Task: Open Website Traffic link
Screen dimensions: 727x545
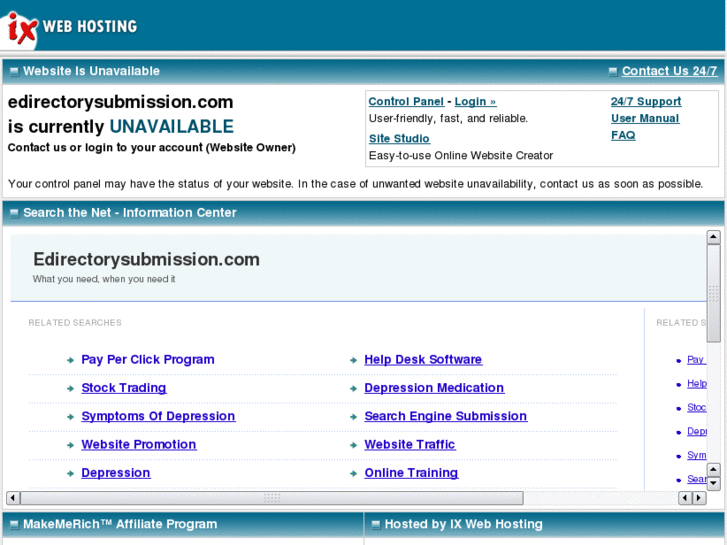Action: coord(409,444)
